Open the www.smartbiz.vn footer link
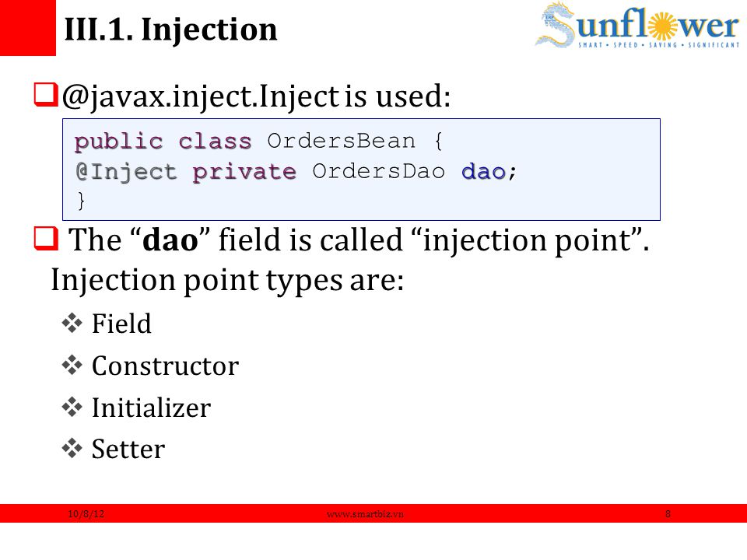Viewport: 747px width, 560px height. 365,514
